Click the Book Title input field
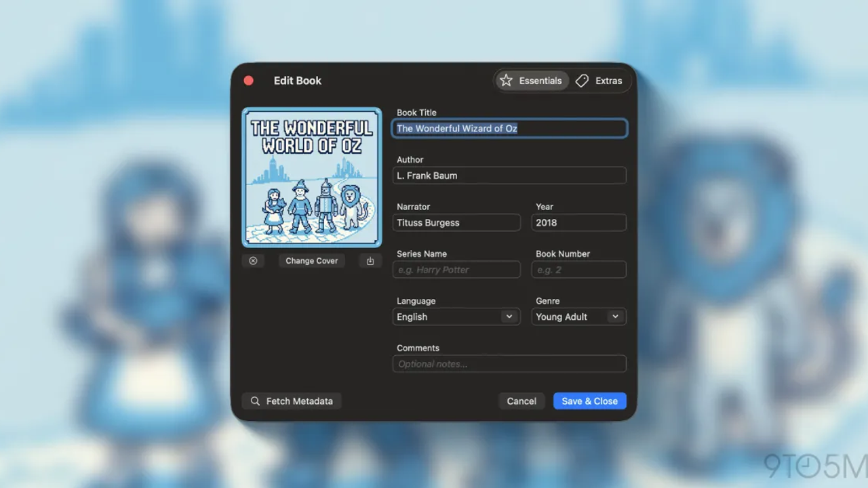The height and width of the screenshot is (488, 868). click(x=509, y=128)
